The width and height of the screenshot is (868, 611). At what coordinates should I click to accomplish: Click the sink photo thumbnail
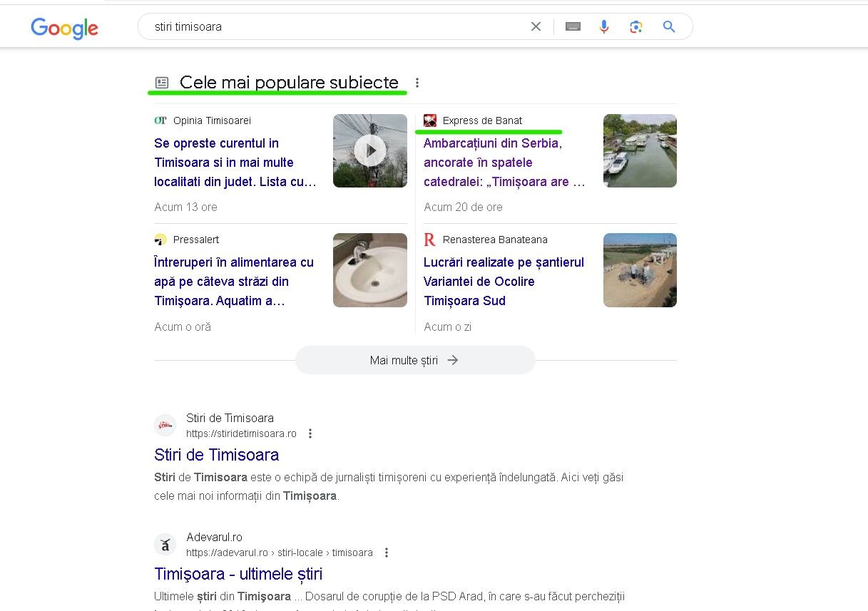369,270
